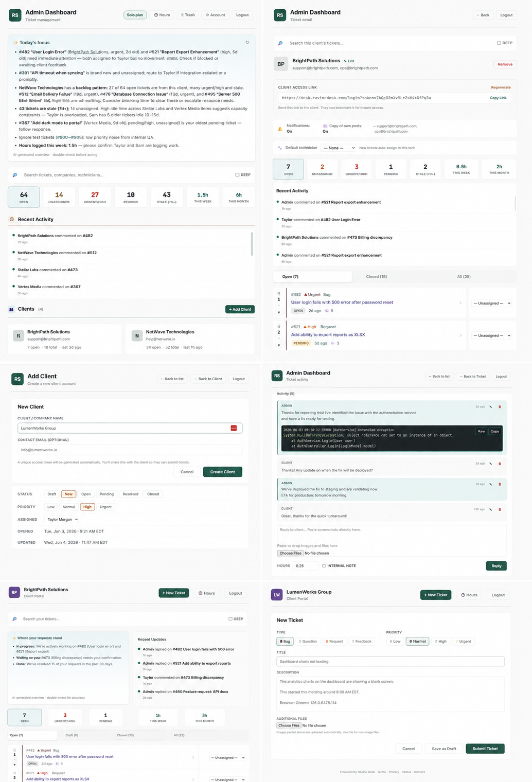This screenshot has width=532, height=782.
Task: Delete the admin comment from 1d ago
Action: pyautogui.click(x=500, y=484)
